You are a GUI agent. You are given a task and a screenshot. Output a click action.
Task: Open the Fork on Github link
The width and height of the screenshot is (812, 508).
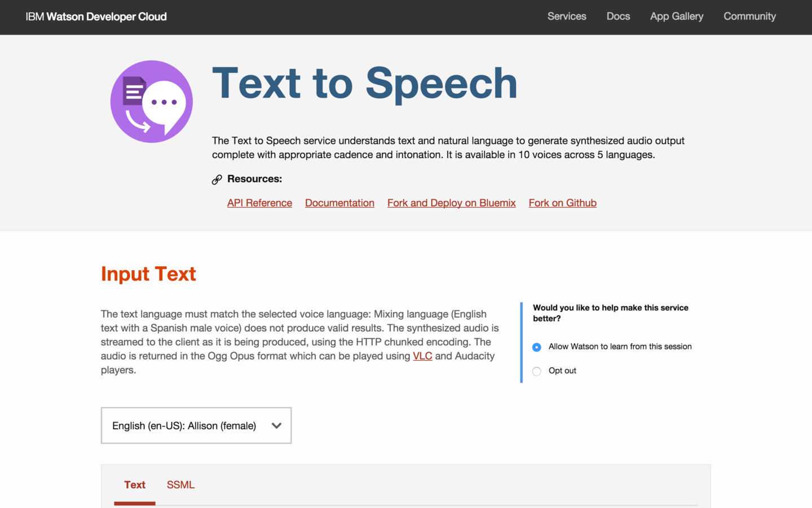[x=563, y=203]
